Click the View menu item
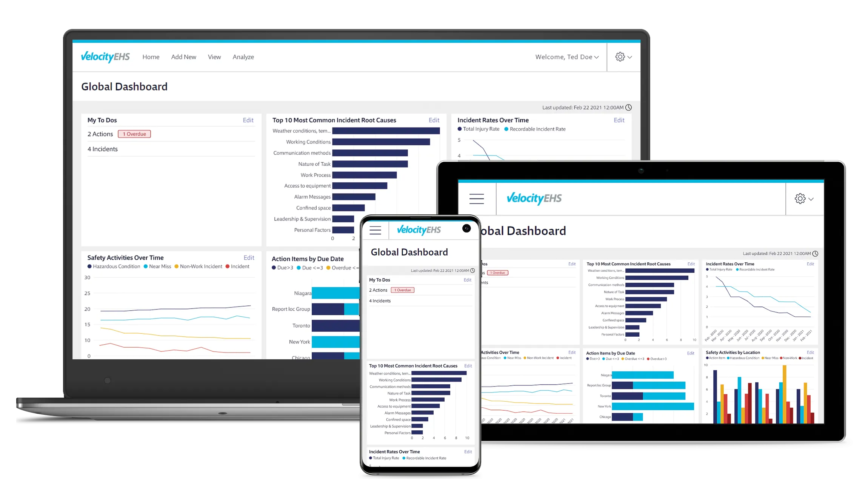The image size is (868, 499). [x=214, y=57]
